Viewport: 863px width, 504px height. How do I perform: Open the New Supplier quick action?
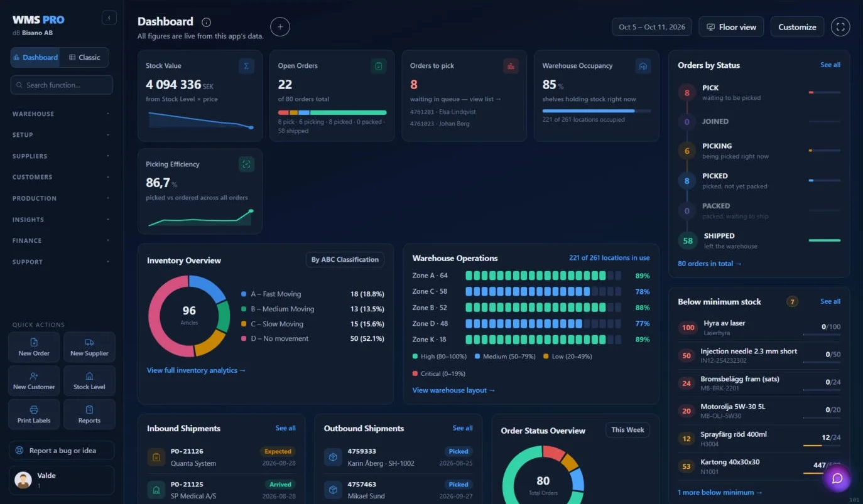pyautogui.click(x=89, y=347)
